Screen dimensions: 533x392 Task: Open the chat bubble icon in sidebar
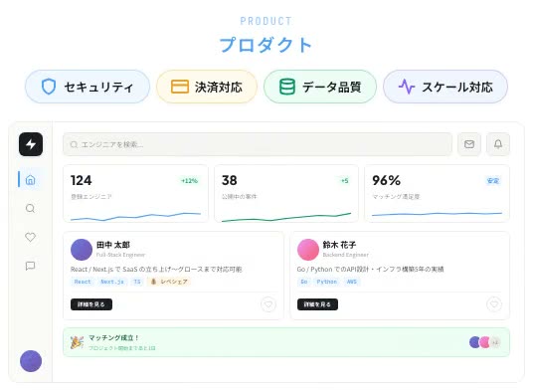tap(30, 266)
